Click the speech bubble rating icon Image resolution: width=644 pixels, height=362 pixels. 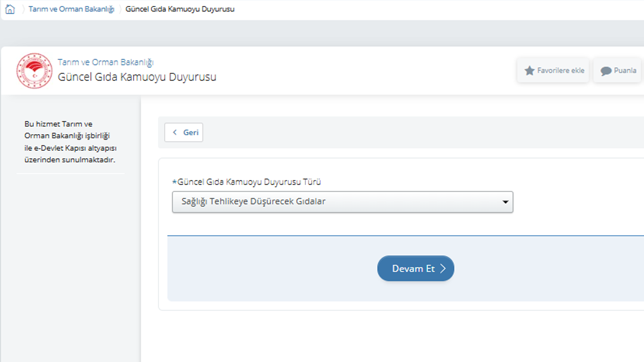tap(606, 71)
